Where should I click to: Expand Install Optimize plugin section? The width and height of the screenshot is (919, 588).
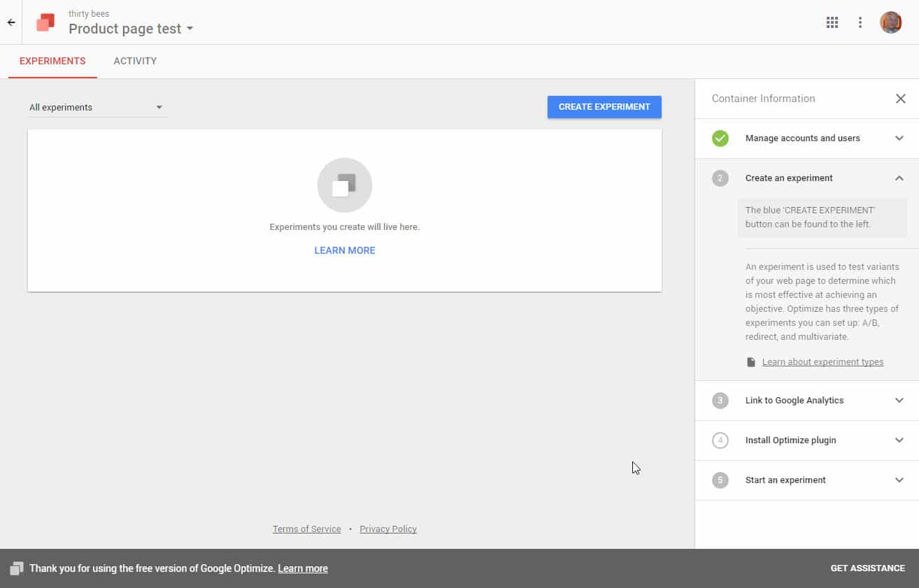coord(807,440)
